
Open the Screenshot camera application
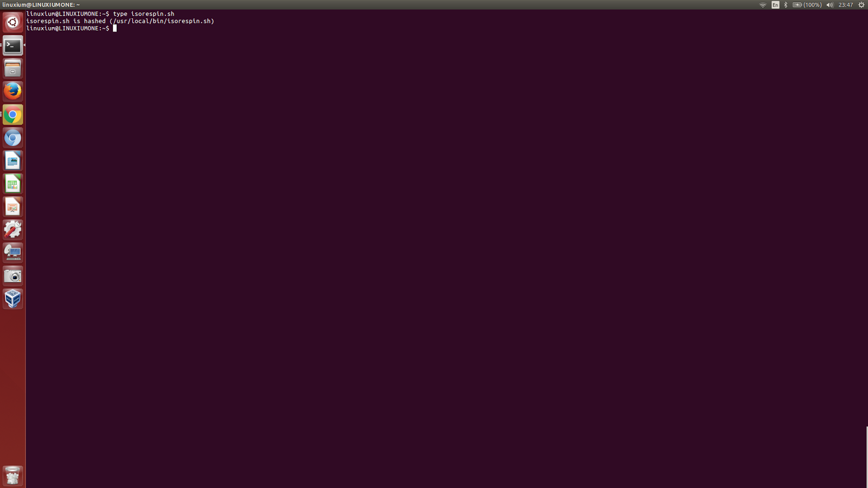coord(12,276)
